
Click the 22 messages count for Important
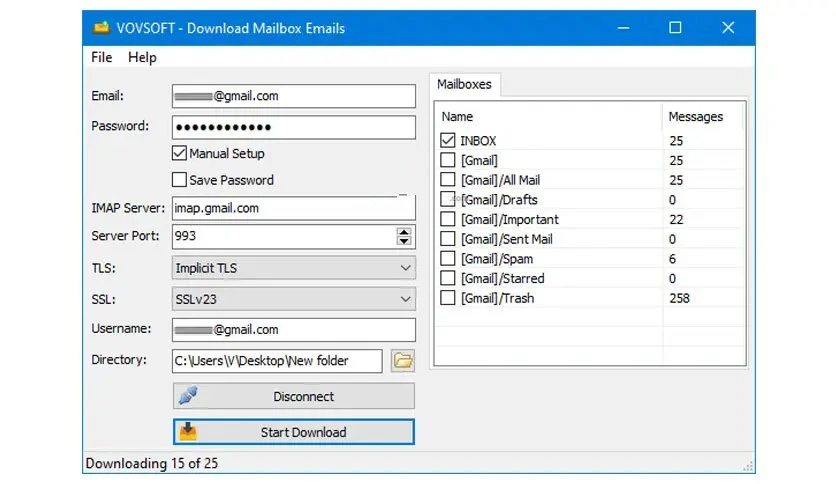point(676,219)
